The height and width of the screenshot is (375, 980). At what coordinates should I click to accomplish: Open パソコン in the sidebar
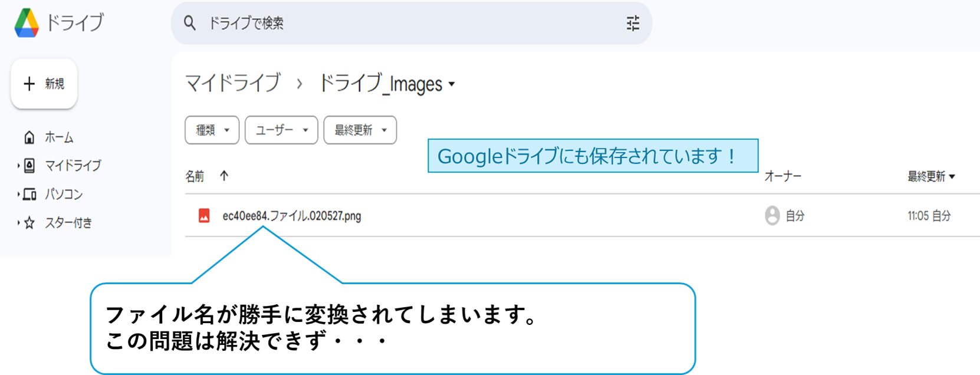click(x=64, y=194)
